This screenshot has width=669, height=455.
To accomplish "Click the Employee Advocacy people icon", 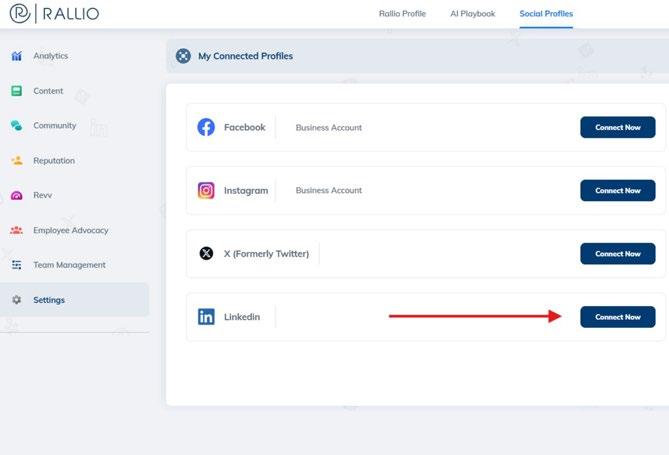I will coord(17,230).
